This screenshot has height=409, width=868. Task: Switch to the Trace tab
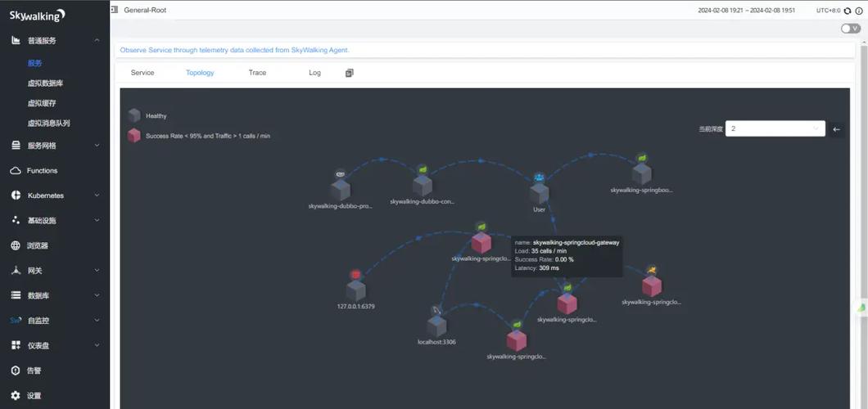[257, 73]
